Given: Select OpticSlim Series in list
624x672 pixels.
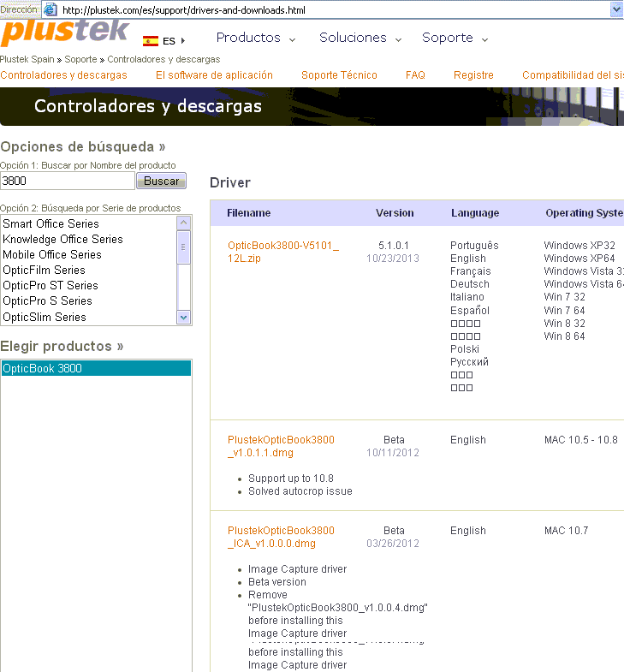Looking at the screenshot, I should [89, 317].
